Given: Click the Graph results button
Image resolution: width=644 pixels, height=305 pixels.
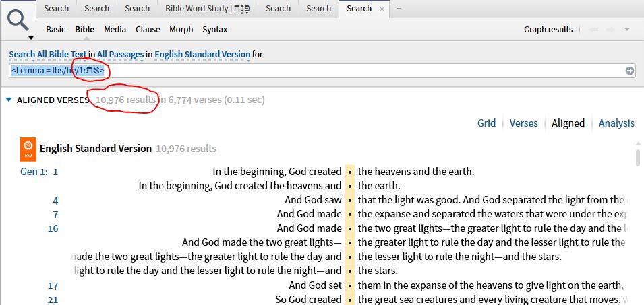Looking at the screenshot, I should pyautogui.click(x=548, y=30).
